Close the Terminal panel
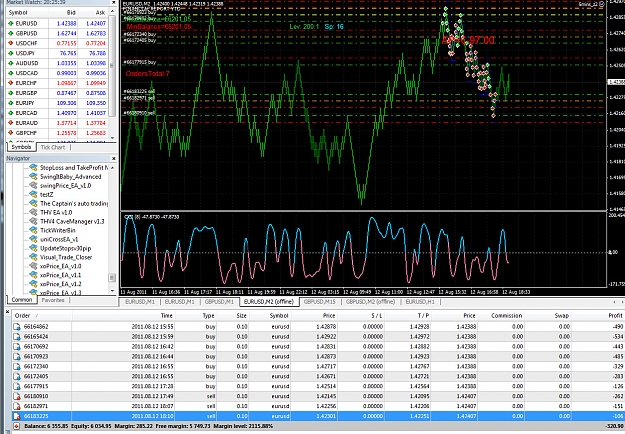This screenshot has width=625, height=434. tap(8, 312)
